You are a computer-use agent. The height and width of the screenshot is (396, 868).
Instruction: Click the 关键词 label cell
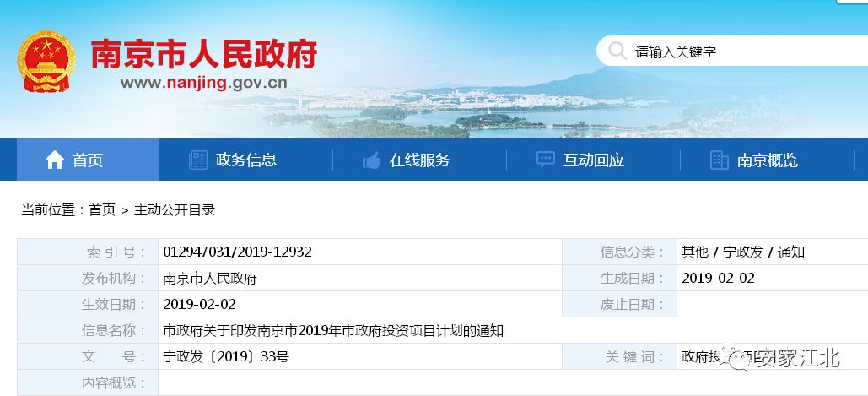point(619,356)
